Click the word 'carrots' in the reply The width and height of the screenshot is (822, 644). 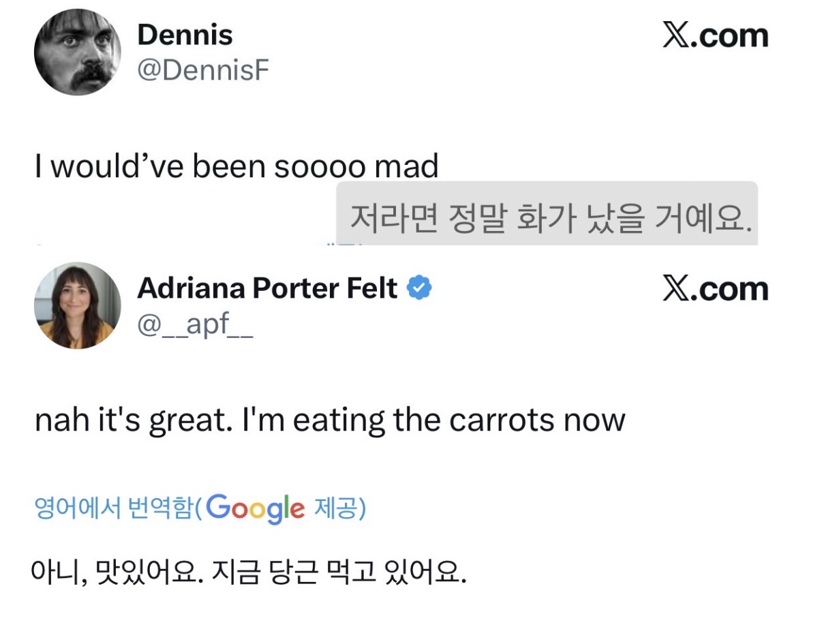(x=502, y=420)
